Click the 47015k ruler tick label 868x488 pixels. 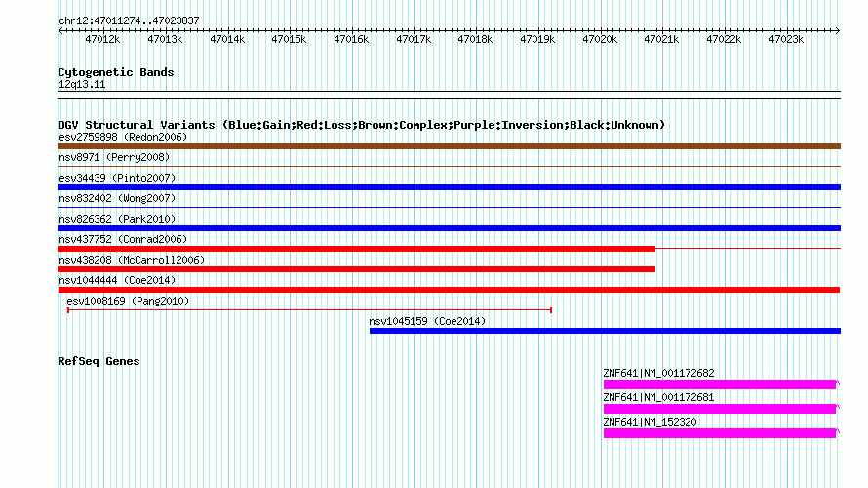(289, 39)
